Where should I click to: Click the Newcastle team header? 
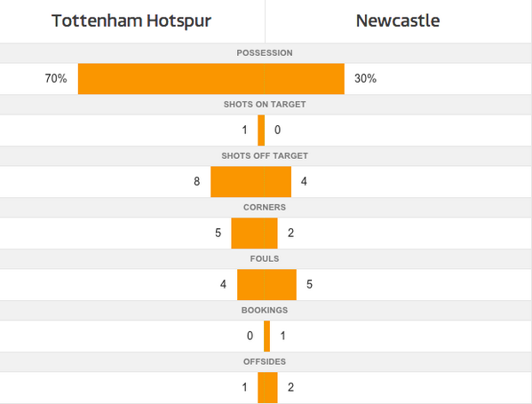398,20
